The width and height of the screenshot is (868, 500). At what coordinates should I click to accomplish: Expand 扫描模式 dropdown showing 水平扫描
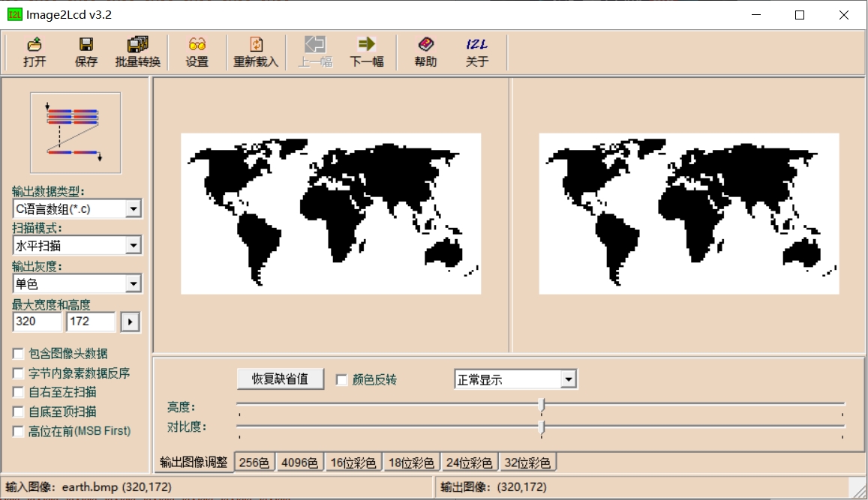tap(133, 246)
